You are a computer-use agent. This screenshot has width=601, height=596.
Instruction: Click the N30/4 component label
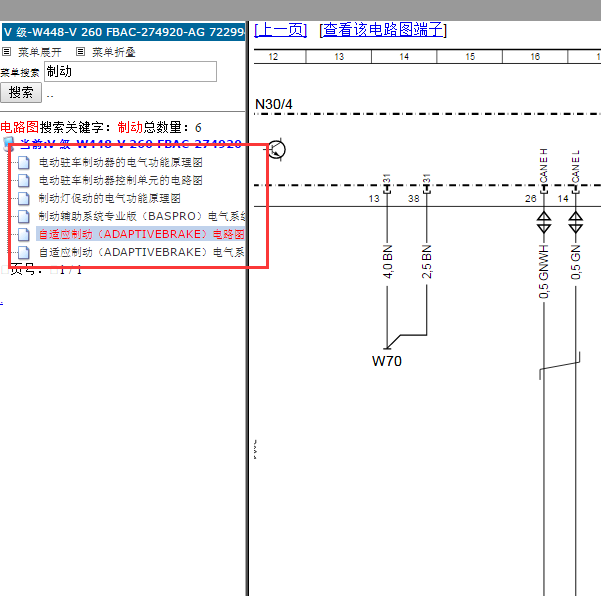(274, 104)
